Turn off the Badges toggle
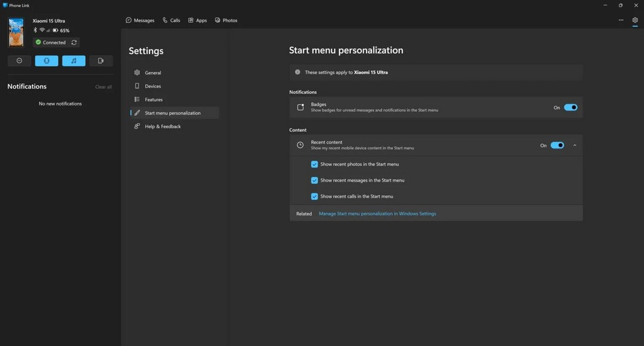644x346 pixels. point(571,107)
